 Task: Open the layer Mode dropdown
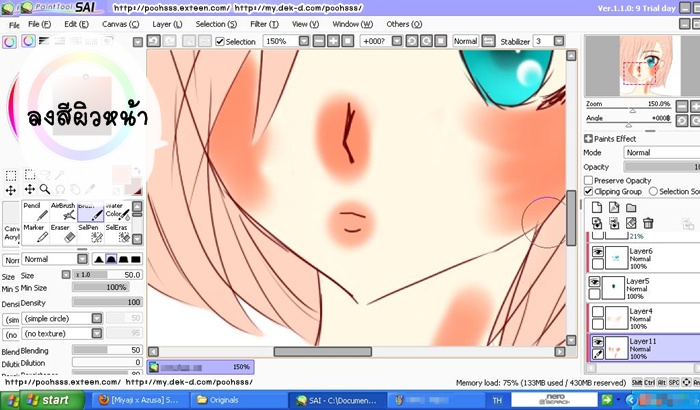point(662,152)
